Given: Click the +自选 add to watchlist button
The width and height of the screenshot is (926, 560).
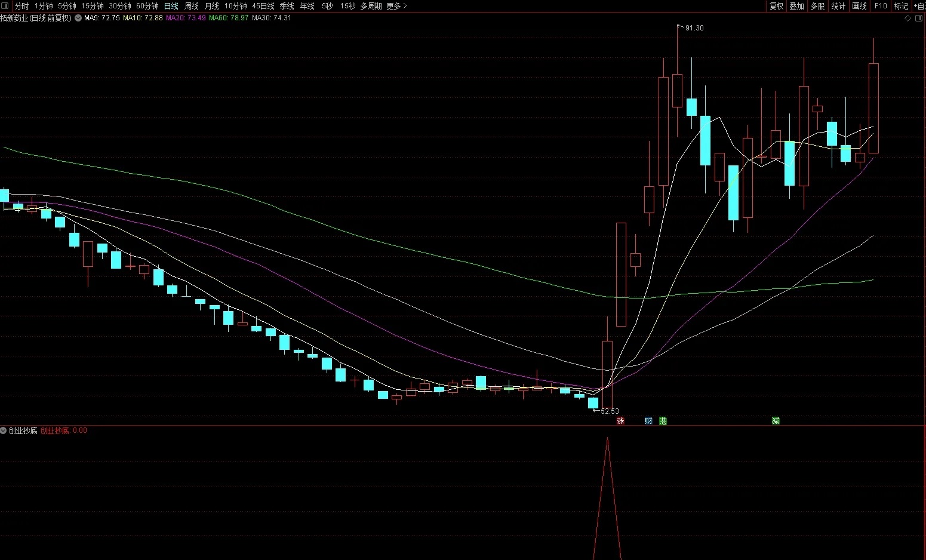Looking at the screenshot, I should click(x=919, y=6).
